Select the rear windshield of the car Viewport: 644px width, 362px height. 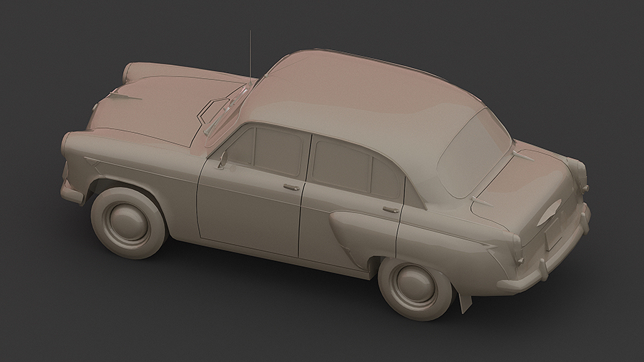(x=474, y=154)
